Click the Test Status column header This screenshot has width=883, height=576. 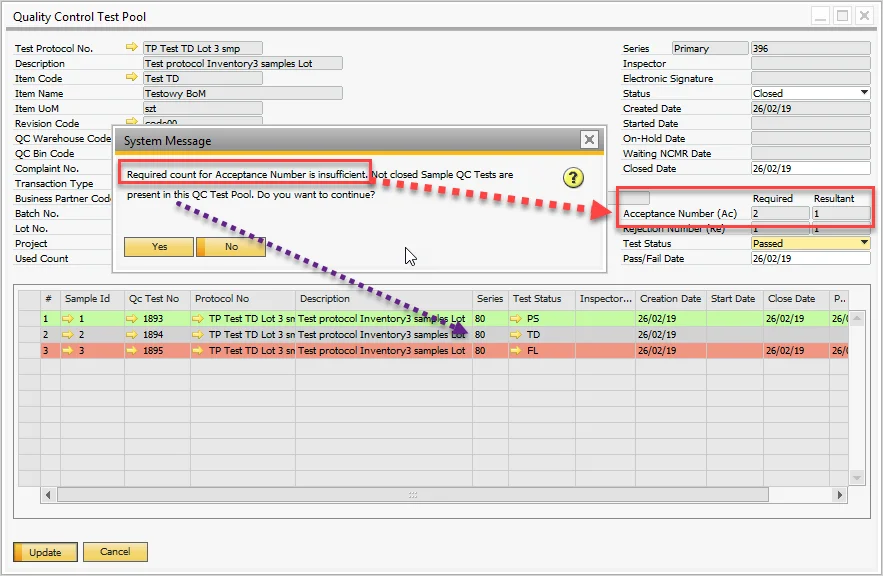click(x=542, y=299)
